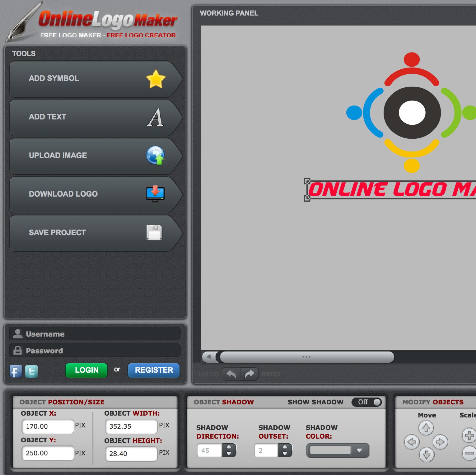Decrease the Shadow Direction value
Image resolution: width=476 pixels, height=475 pixels.
tap(229, 454)
